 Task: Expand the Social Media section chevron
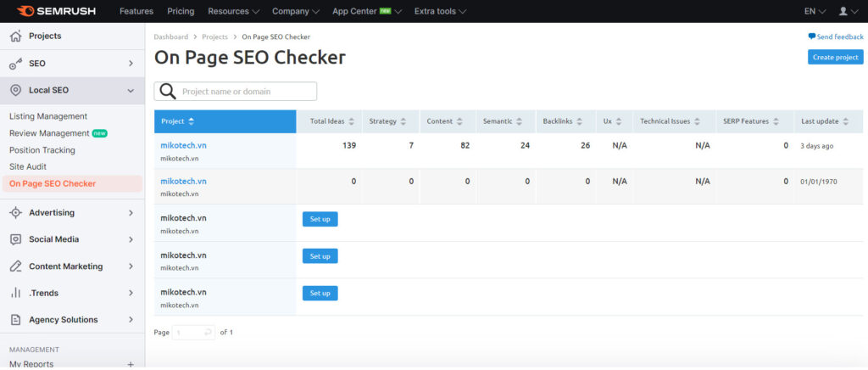point(131,239)
